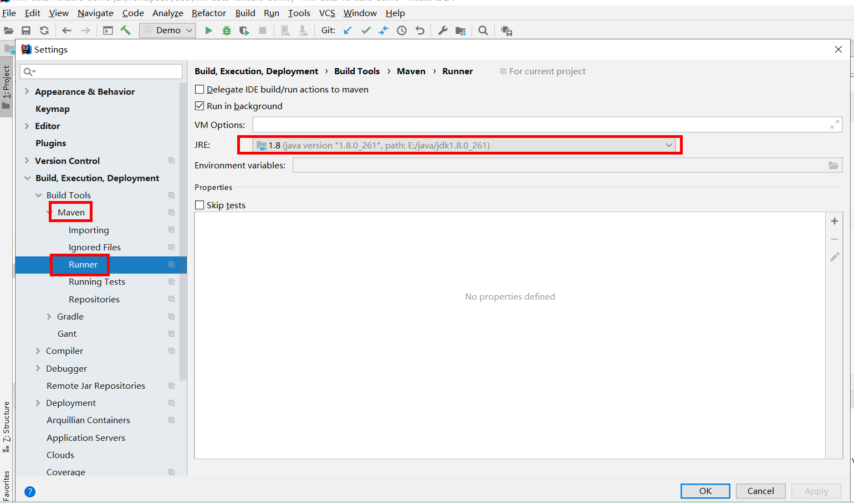The image size is (854, 504).
Task: Open the Settings help question mark icon
Action: point(30,492)
